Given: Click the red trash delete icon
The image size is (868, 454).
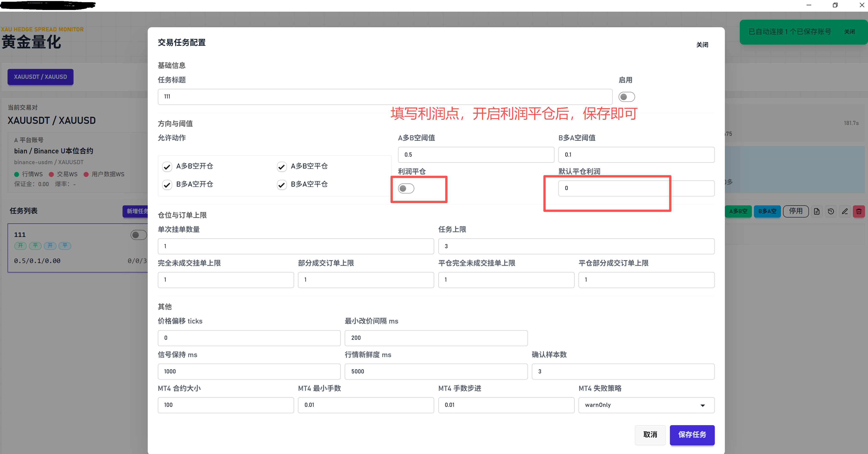Looking at the screenshot, I should point(859,212).
